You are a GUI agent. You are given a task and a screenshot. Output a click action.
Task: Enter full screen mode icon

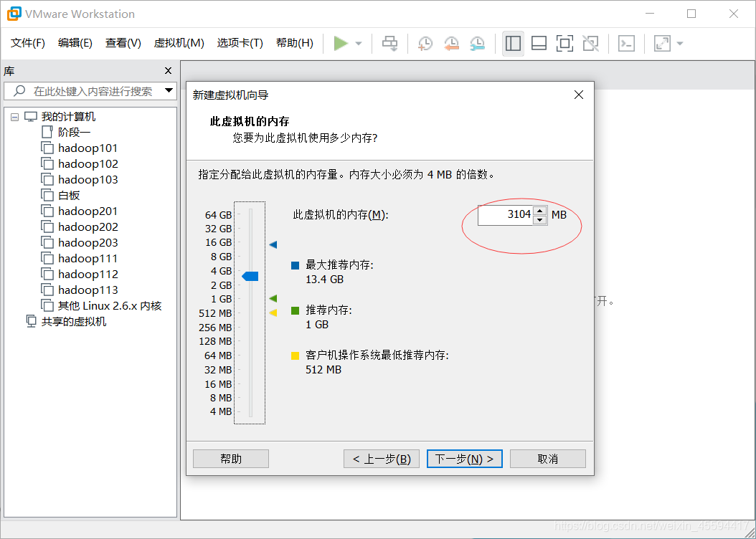[564, 43]
